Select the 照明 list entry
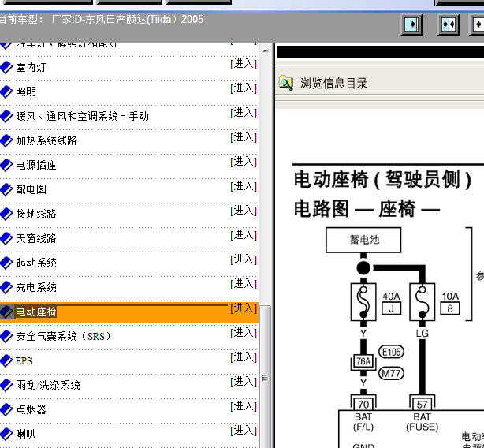Screen dimensions: 484x448 click(26, 91)
